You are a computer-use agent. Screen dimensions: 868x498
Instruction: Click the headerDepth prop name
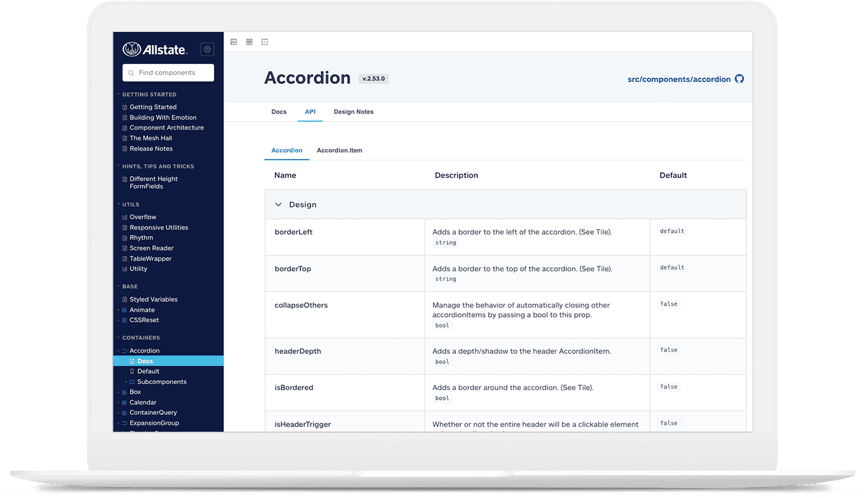298,351
